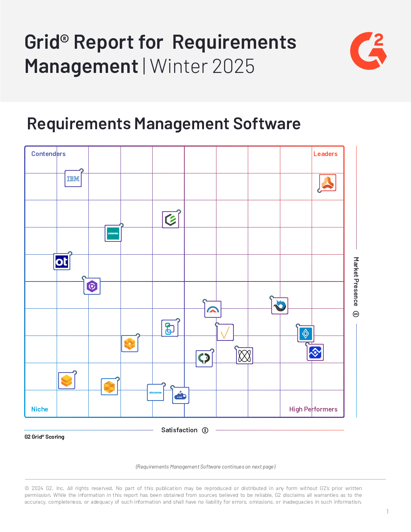
Task: Click the Leaders quadrant label
Action: [326, 154]
